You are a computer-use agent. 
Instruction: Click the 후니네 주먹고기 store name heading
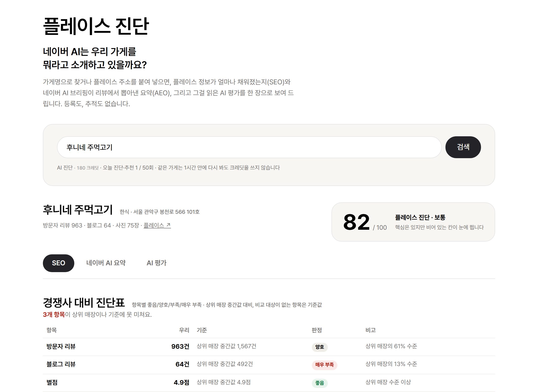(x=78, y=210)
